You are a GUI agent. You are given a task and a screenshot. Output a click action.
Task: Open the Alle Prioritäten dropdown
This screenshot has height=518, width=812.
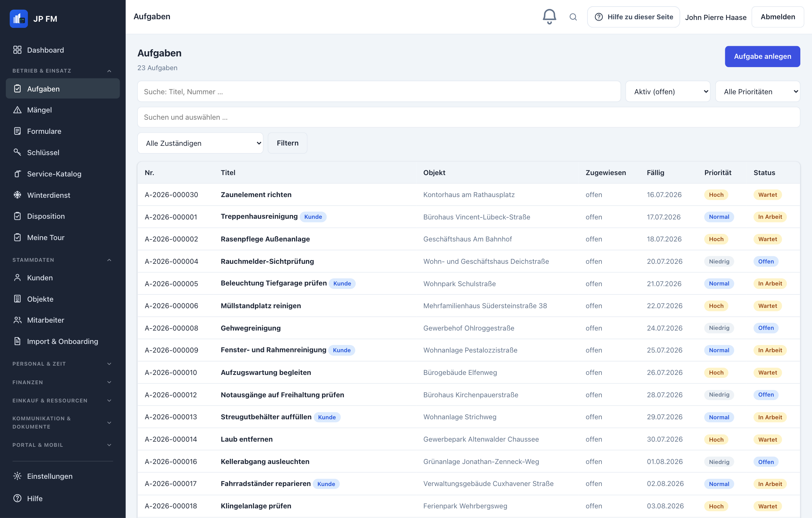[x=758, y=91]
